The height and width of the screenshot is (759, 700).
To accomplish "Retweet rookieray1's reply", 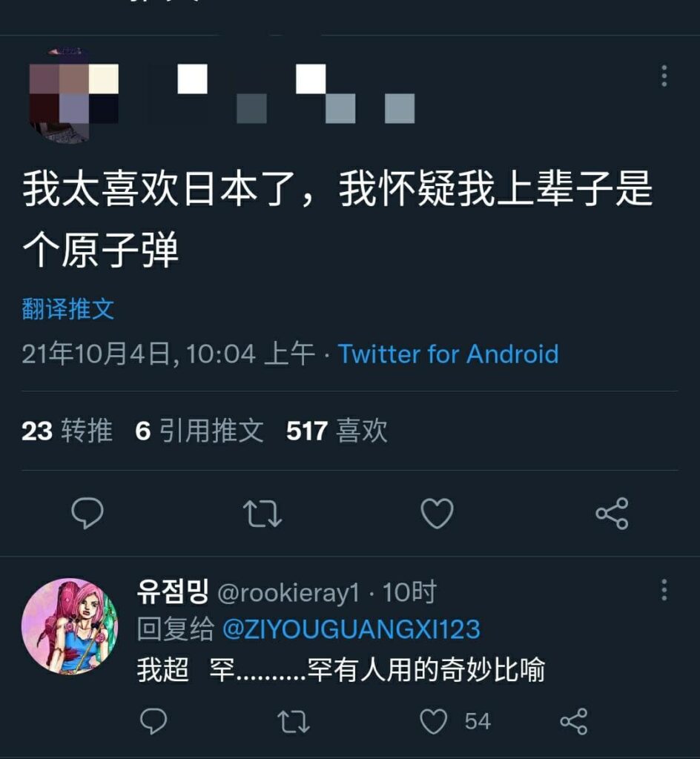I will point(294,721).
